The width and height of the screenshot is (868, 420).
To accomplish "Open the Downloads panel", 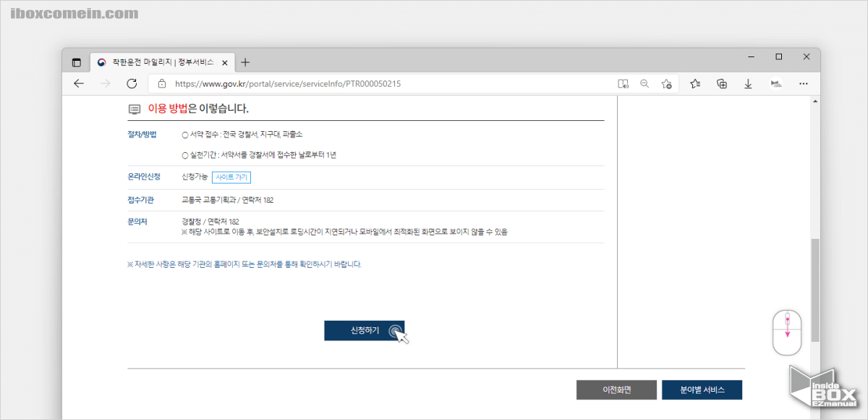I will point(748,83).
